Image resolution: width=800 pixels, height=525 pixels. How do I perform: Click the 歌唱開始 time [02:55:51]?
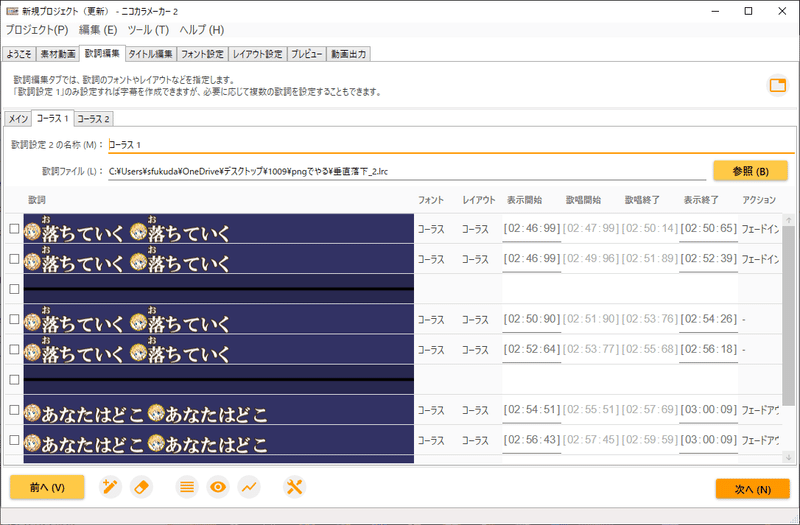click(x=591, y=409)
